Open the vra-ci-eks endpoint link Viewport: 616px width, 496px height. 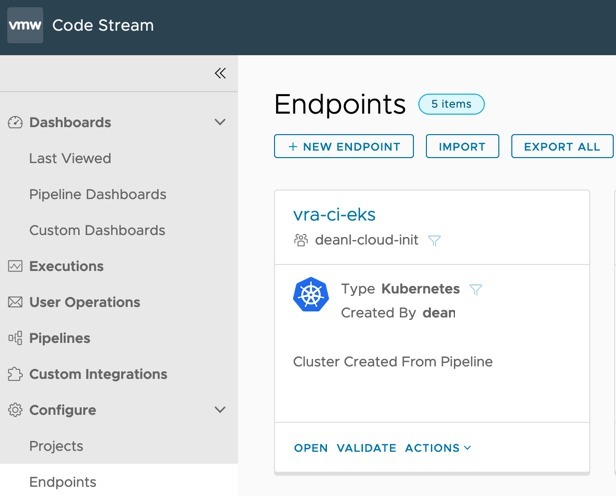[334, 215]
